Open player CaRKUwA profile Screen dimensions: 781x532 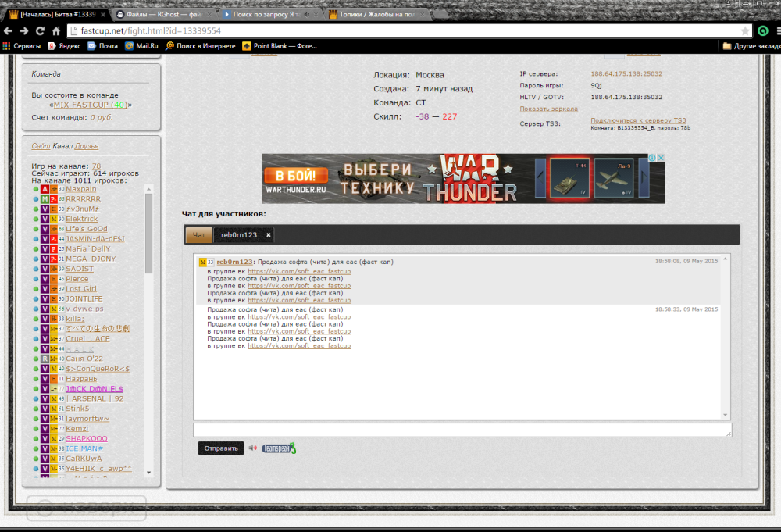[84, 459]
